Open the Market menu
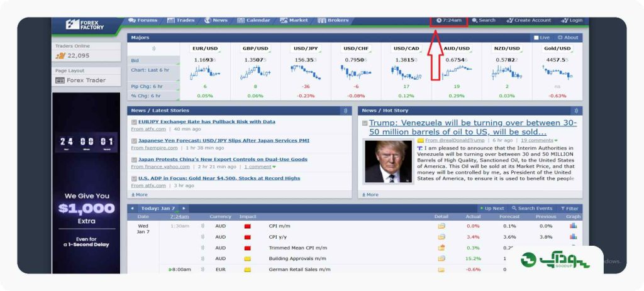644x291 pixels. point(294,20)
